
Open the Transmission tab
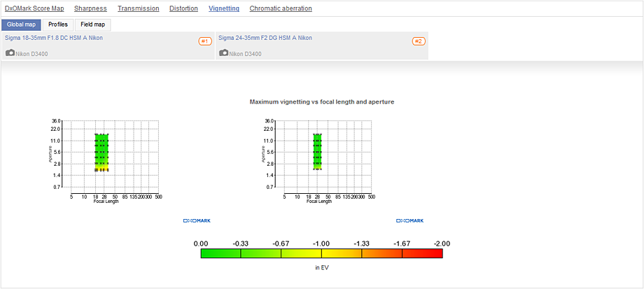pos(139,8)
